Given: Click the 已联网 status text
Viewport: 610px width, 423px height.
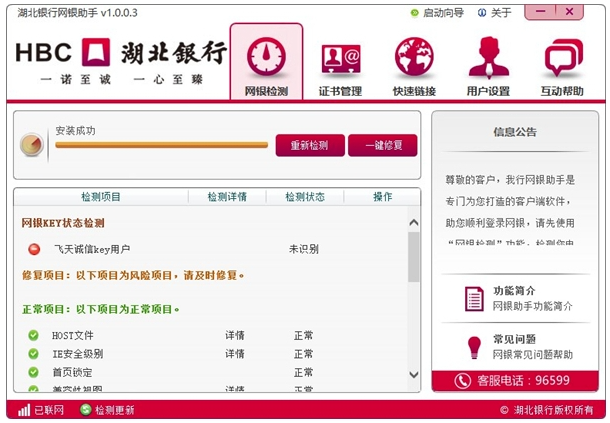Looking at the screenshot, I should pyautogui.click(x=49, y=410).
